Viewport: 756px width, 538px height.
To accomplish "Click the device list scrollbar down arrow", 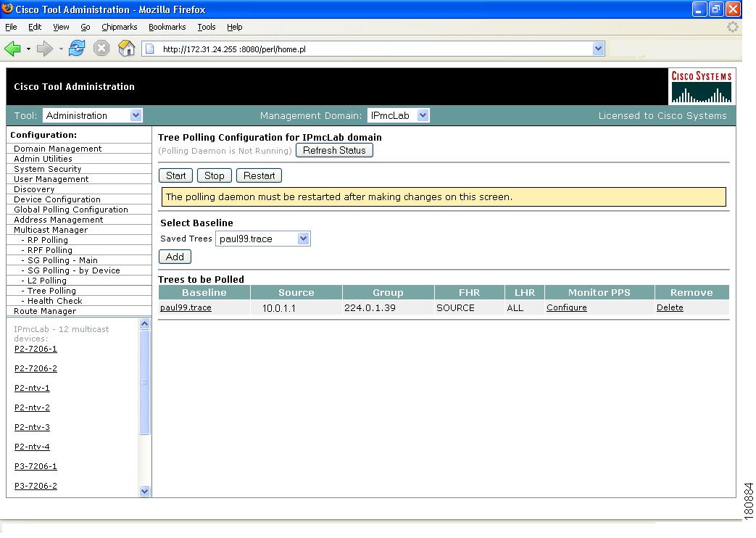I will pyautogui.click(x=145, y=491).
